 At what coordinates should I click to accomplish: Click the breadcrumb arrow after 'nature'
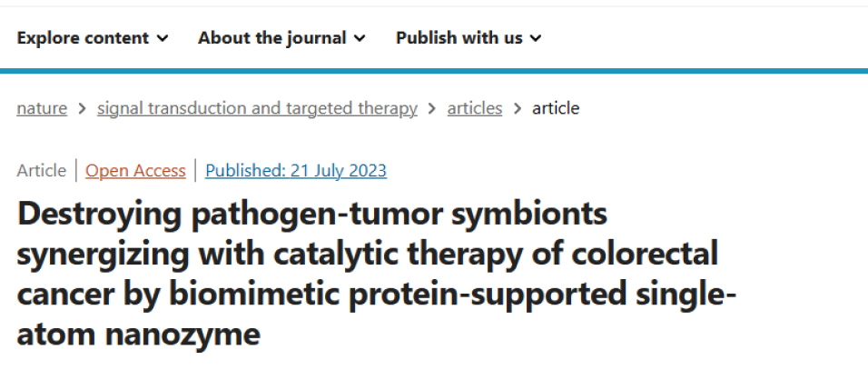coord(82,109)
